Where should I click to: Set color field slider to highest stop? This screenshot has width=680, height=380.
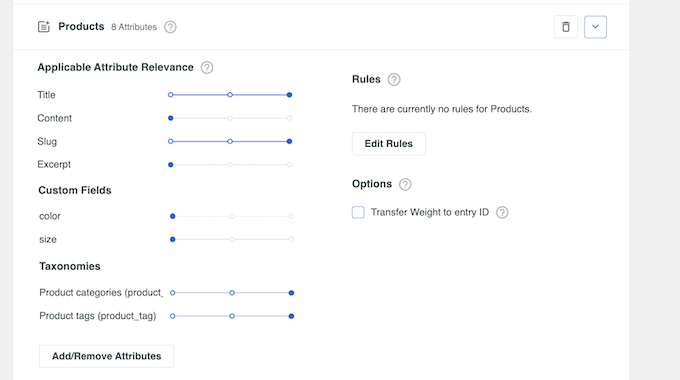[291, 216]
